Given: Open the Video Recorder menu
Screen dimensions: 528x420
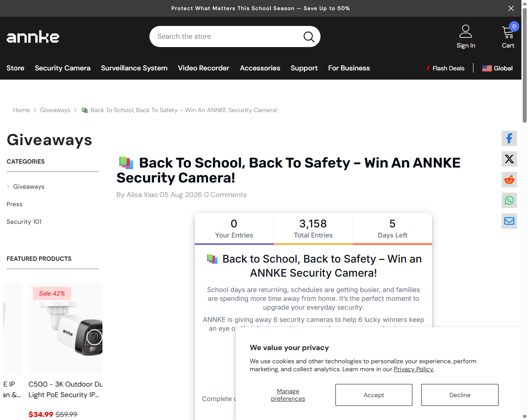Looking at the screenshot, I should click(x=204, y=68).
